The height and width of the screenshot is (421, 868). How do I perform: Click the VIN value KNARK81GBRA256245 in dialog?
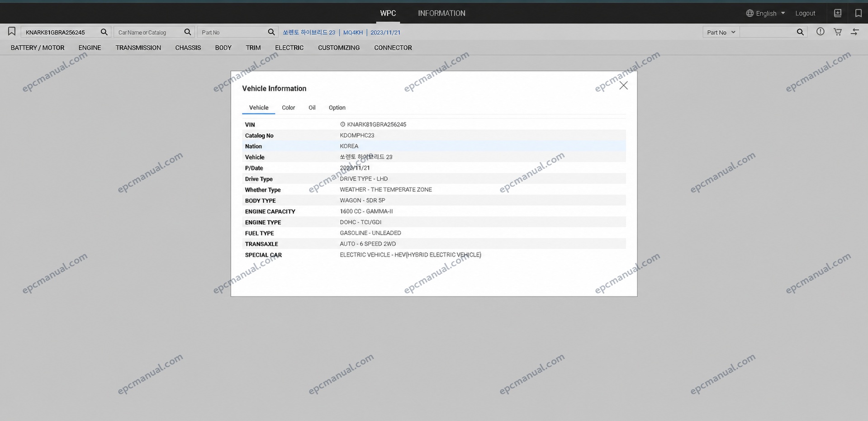(x=376, y=124)
